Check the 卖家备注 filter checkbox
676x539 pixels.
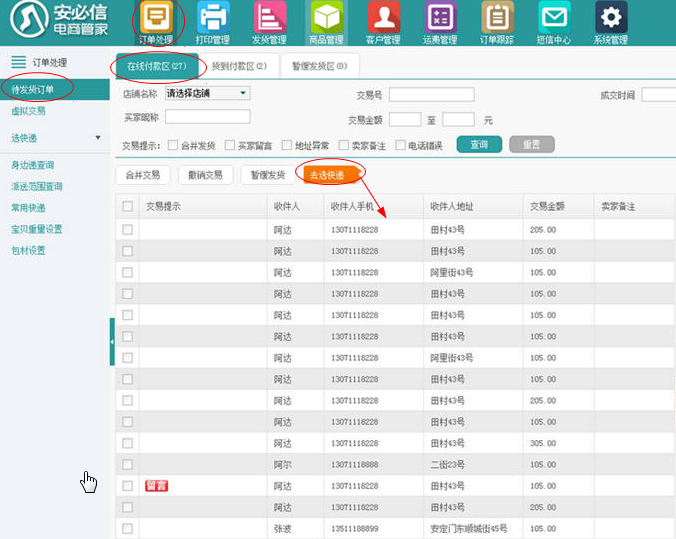(x=344, y=145)
